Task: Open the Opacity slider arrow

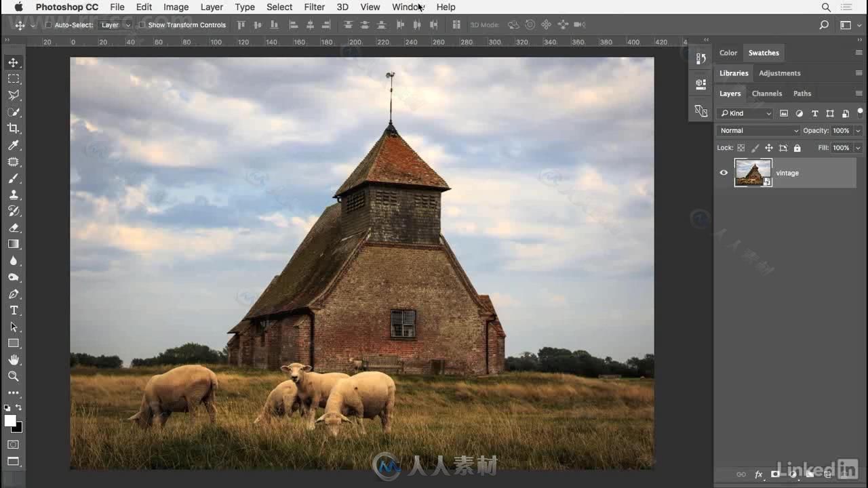Action: [858, 130]
